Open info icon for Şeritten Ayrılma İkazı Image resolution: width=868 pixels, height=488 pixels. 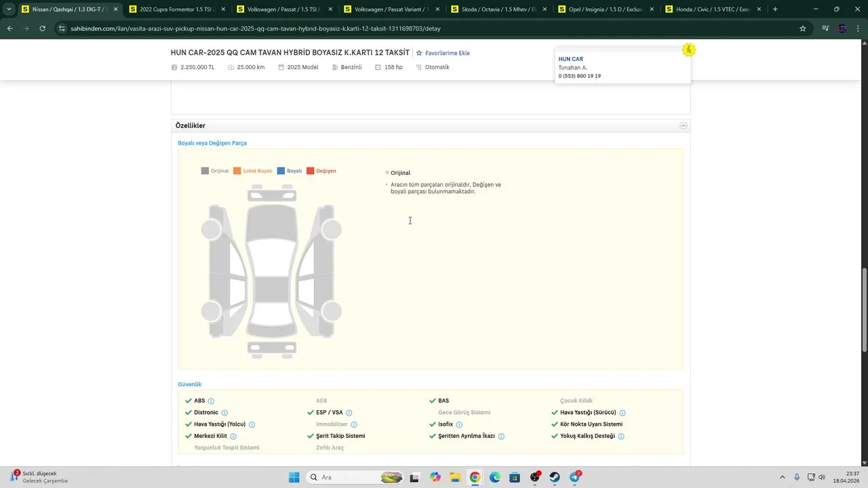pyautogui.click(x=501, y=436)
